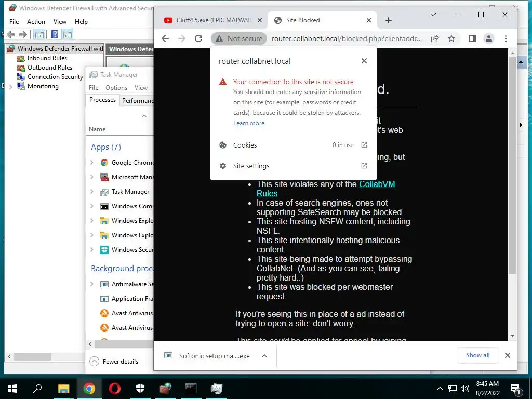
Task: Click Site settings external-link icon
Action: coord(364,166)
